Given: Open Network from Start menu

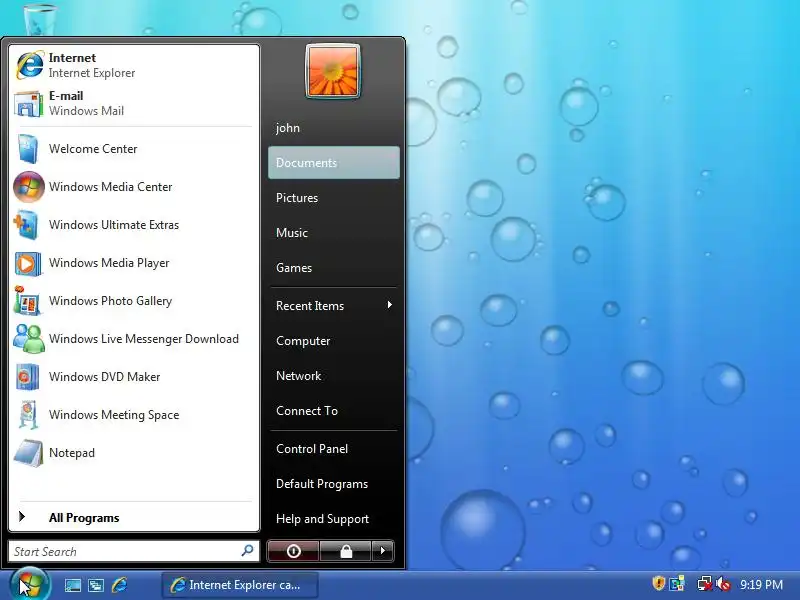Looking at the screenshot, I should click(334, 376).
